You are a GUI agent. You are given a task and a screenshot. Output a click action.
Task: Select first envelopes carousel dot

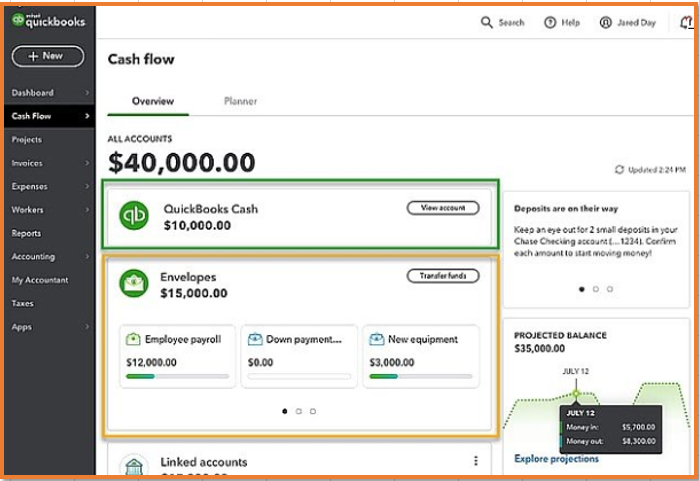coord(284,411)
